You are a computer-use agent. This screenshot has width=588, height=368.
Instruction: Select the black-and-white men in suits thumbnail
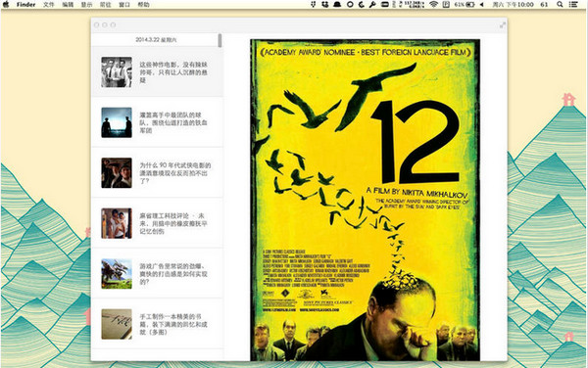(117, 71)
